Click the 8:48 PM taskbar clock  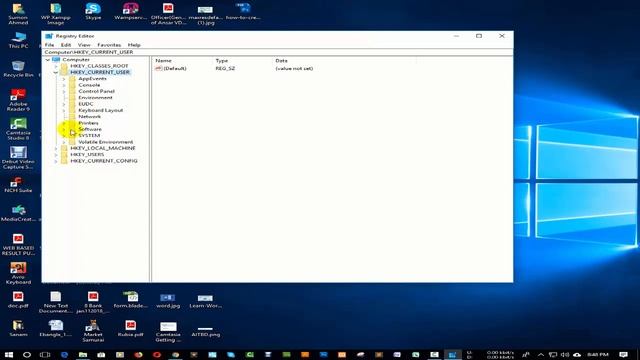tap(598, 354)
